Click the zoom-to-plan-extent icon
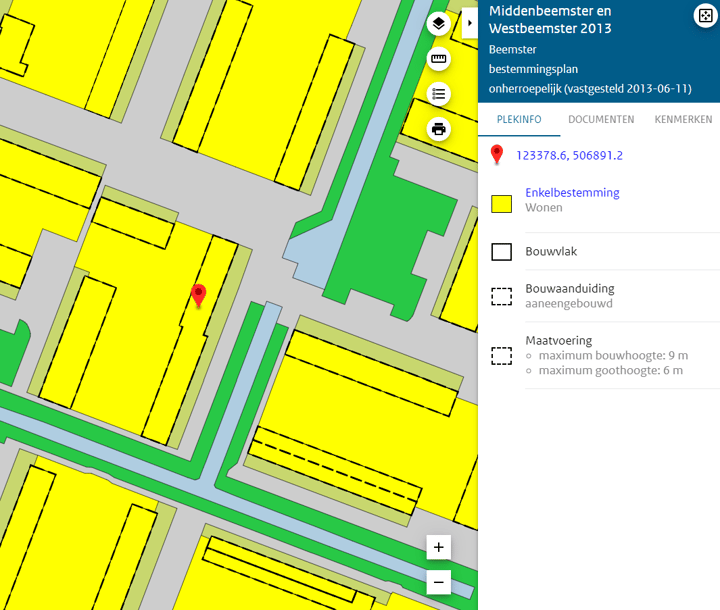 click(x=704, y=15)
